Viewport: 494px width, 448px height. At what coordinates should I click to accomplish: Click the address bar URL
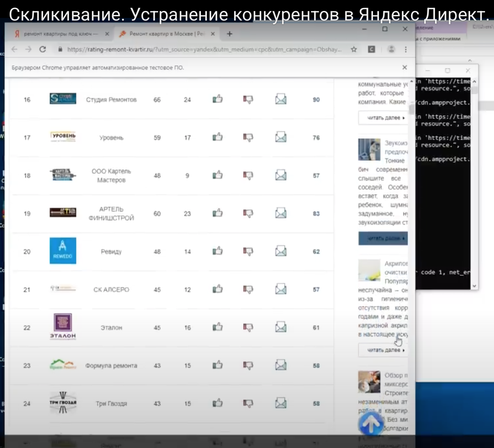[204, 49]
